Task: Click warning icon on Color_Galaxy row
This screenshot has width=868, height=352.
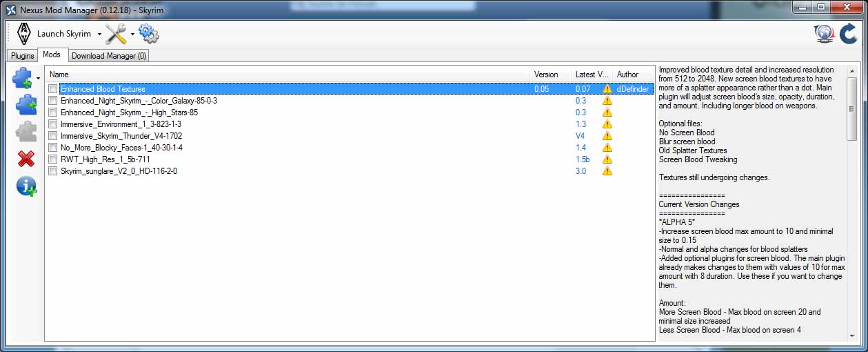Action: pyautogui.click(x=607, y=101)
